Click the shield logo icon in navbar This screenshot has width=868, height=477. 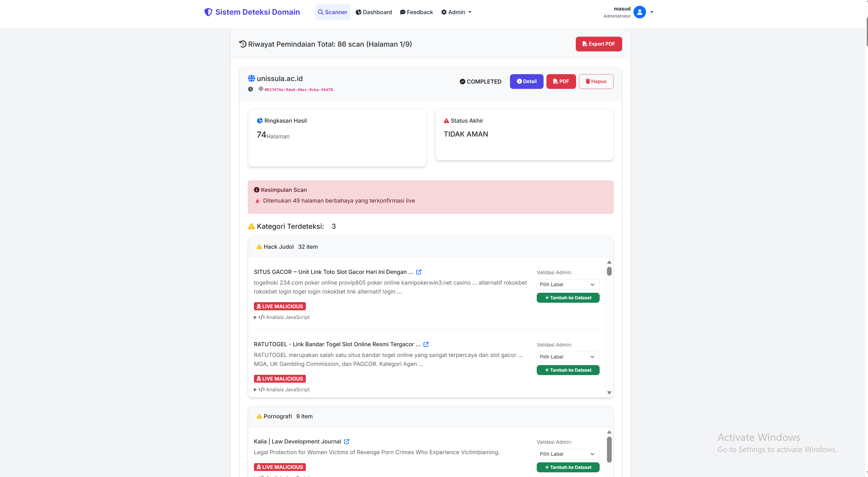click(208, 12)
